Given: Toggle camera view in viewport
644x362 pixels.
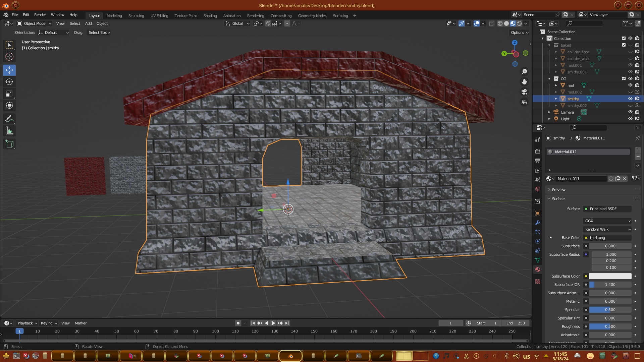Looking at the screenshot, I should [x=524, y=92].
